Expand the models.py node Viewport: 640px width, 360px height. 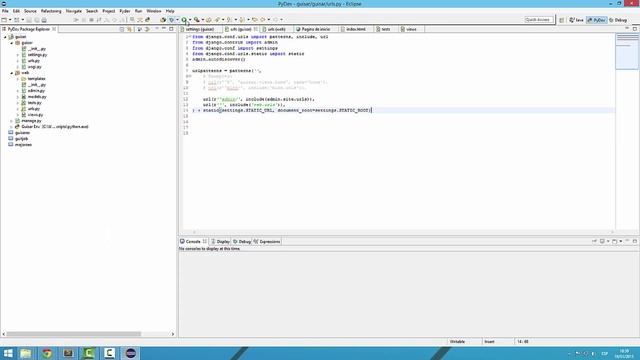pyautogui.click(x=18, y=97)
